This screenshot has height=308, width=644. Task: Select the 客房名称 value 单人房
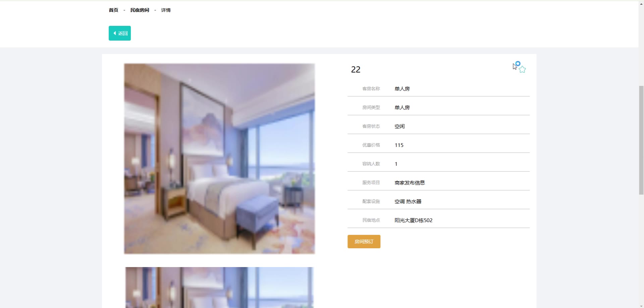coord(402,89)
